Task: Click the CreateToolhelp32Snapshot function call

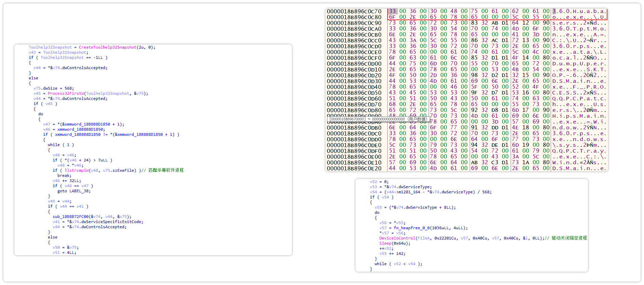Action: point(107,47)
